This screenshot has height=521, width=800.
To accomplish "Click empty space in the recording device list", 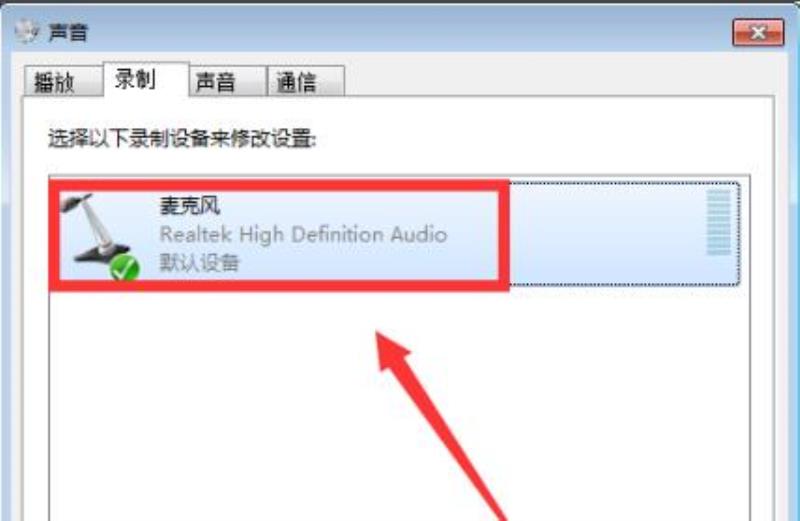I will 399,406.
